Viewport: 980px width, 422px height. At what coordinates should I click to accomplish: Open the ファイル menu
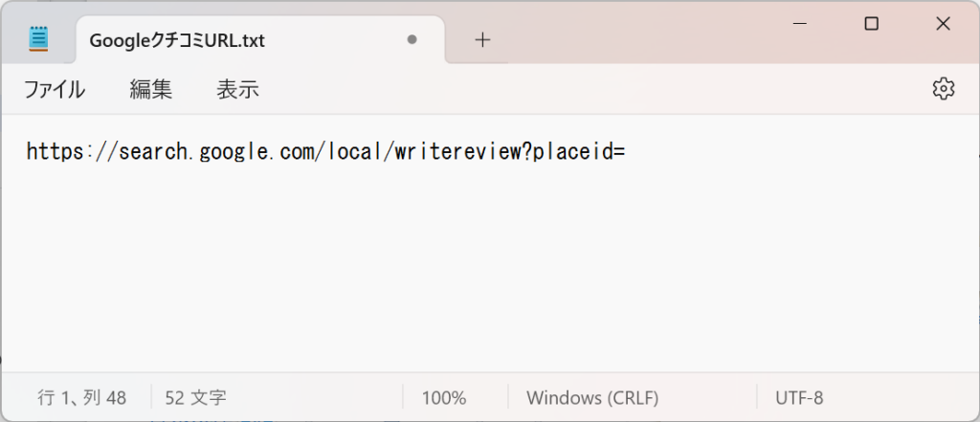tap(55, 89)
